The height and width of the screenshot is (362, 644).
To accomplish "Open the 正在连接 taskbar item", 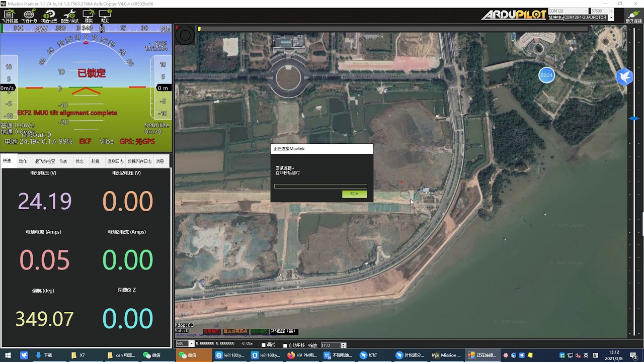I will click(x=483, y=355).
